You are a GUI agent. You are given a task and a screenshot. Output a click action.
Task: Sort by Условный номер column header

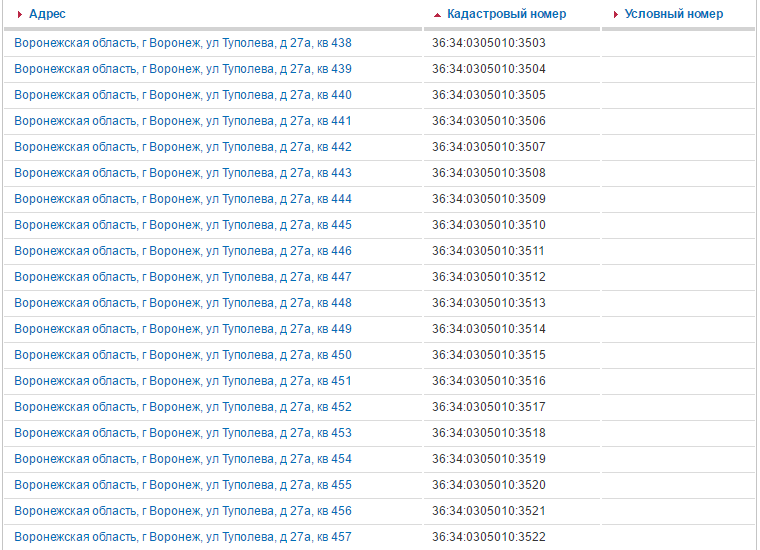pos(673,14)
